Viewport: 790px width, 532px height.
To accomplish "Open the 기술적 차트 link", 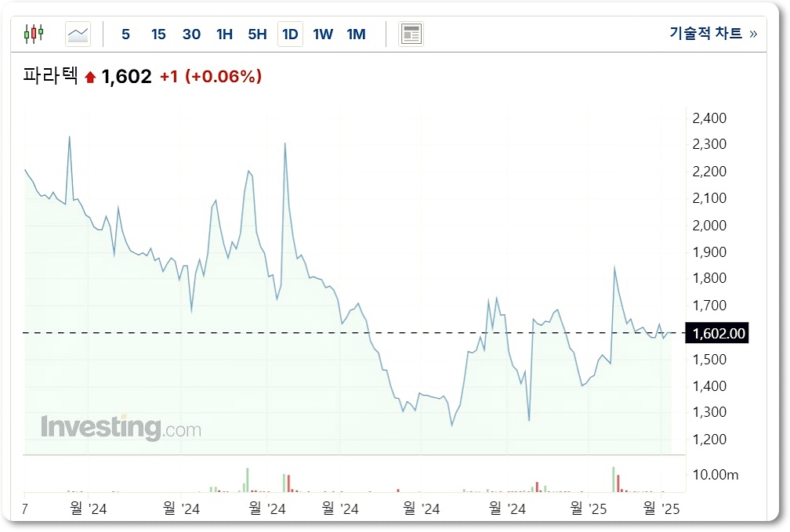I will [713, 33].
